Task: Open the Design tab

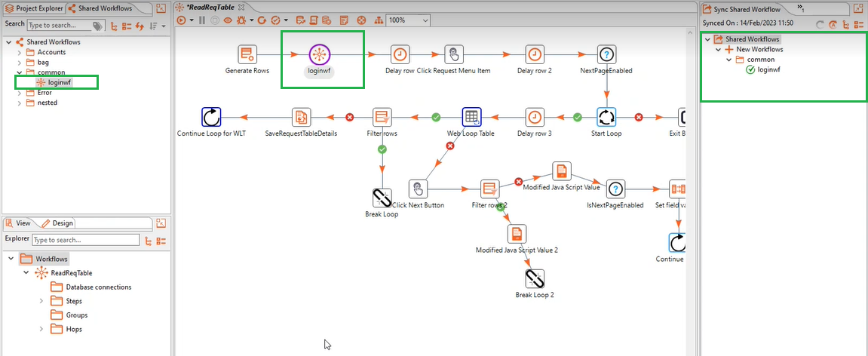Action: [57, 223]
